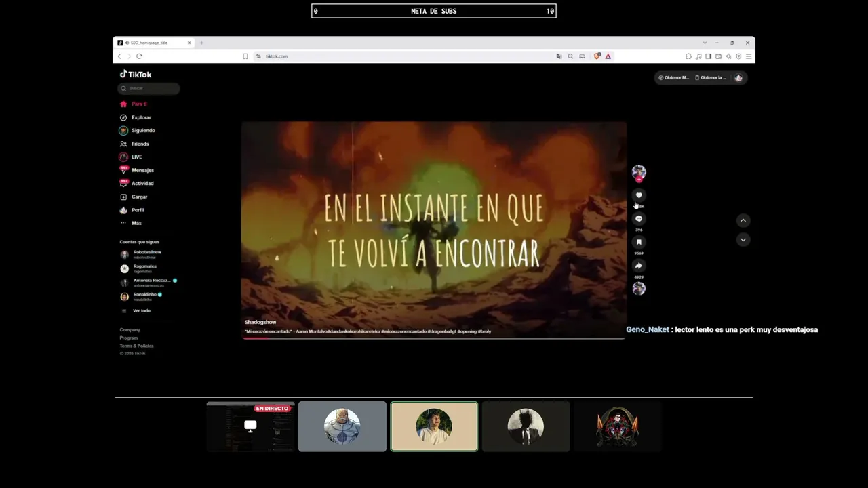868x488 pixels.
Task: Open the Ragomates account
Action: tap(139, 268)
